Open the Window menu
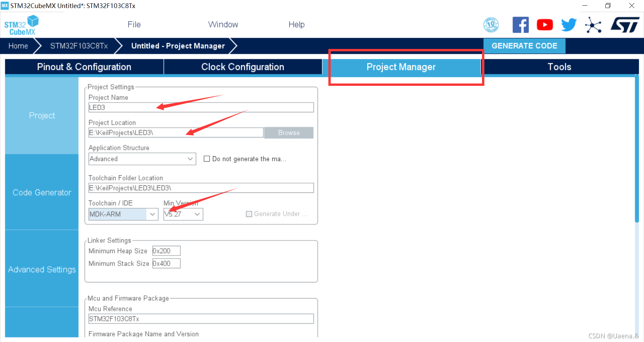Image resolution: width=644 pixels, height=342 pixels. pos(223,24)
